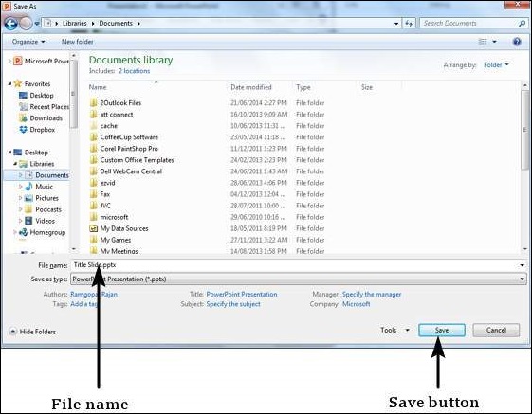The width and height of the screenshot is (532, 414).
Task: Open the Tools dropdown menu
Action: [x=394, y=330]
